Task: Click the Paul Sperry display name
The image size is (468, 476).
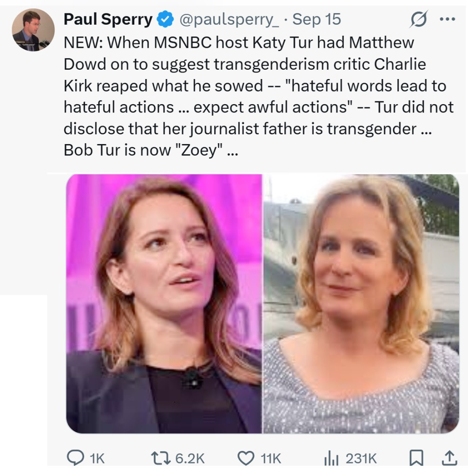Action: [x=108, y=20]
